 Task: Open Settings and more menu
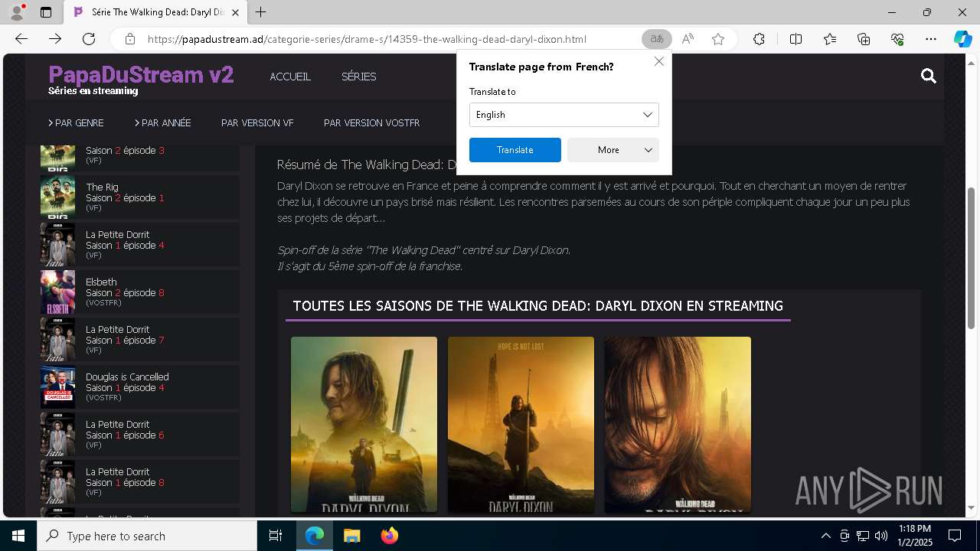[x=931, y=39]
